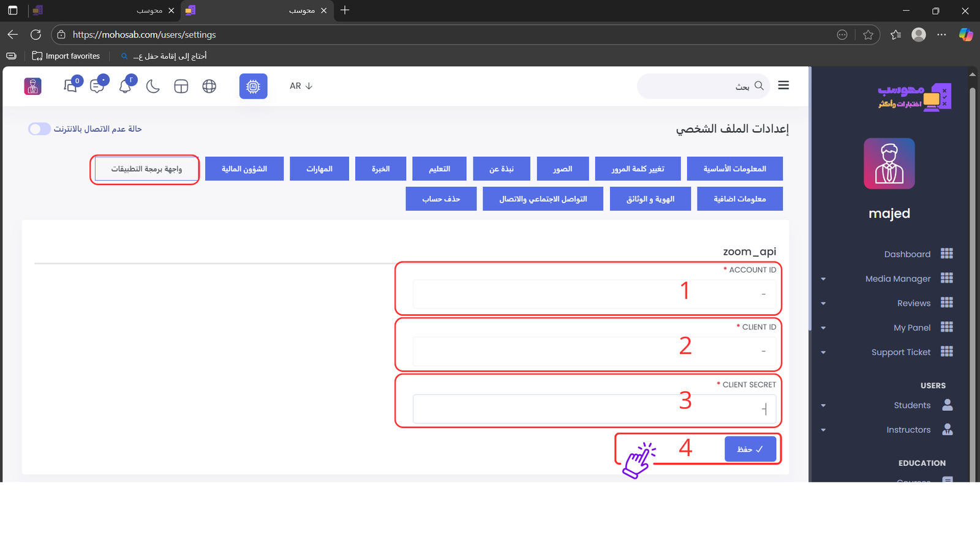The image size is (980, 551).
Task: Focus the CLIENT SECRET input field
Action: 594,409
